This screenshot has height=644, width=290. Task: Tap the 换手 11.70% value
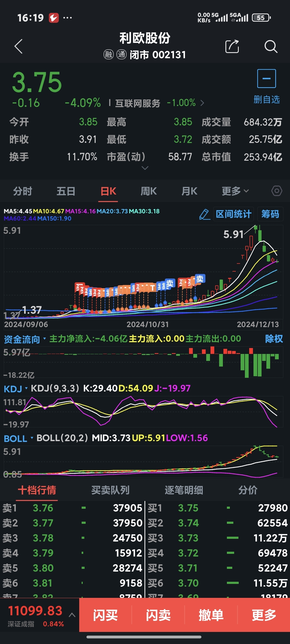82,157
